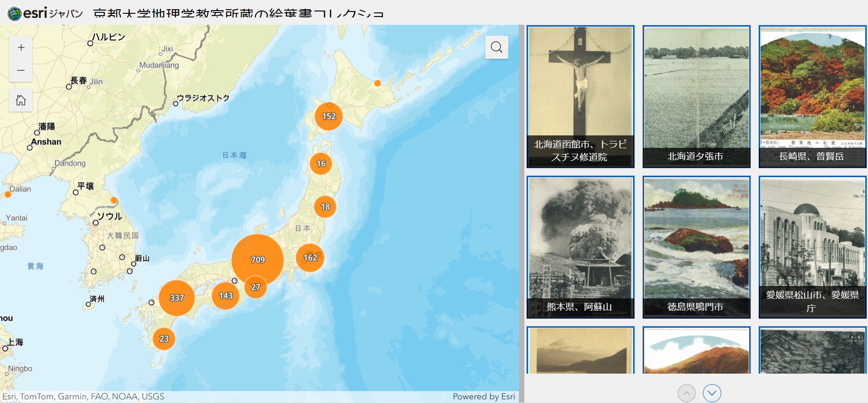Image resolution: width=868 pixels, height=403 pixels.
Task: Select the 162 cluster marker
Action: [310, 257]
